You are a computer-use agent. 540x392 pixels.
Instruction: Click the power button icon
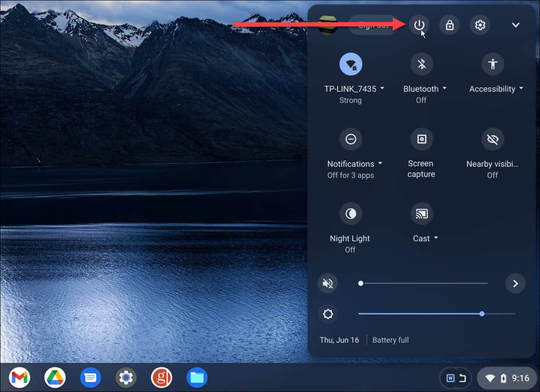(x=419, y=25)
